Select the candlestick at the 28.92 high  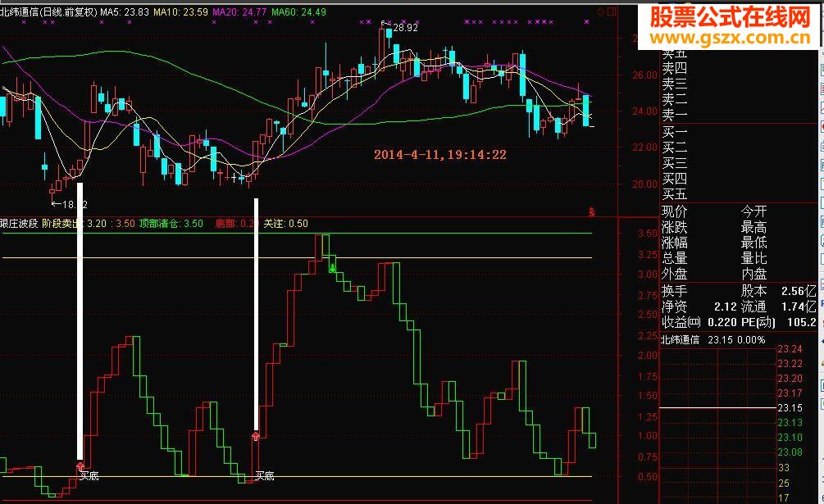[382, 48]
